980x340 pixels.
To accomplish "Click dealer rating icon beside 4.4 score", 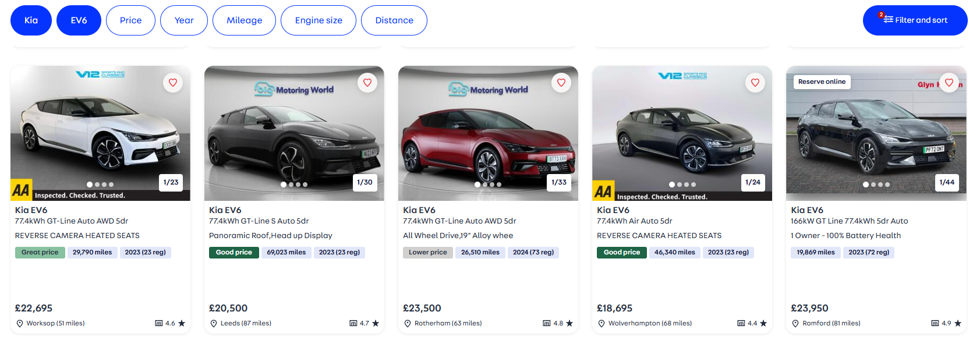I will [741, 323].
